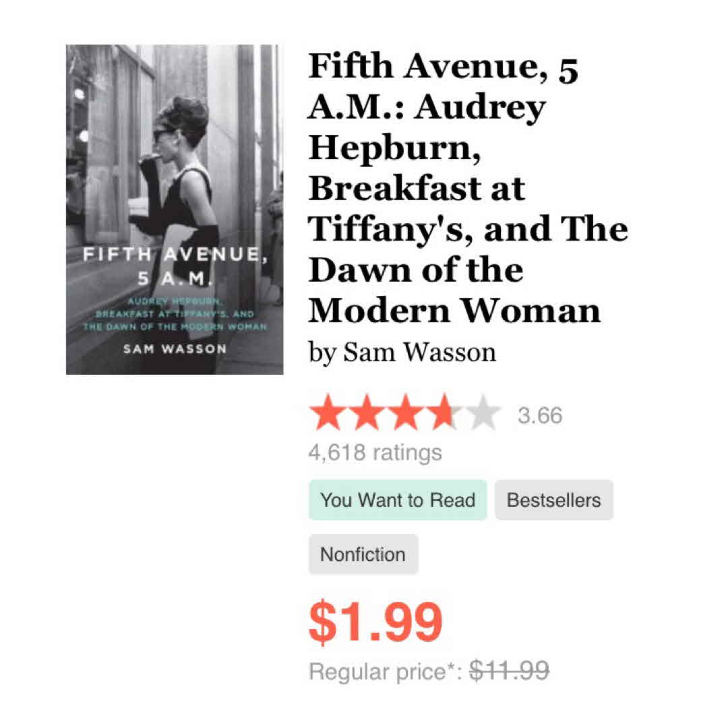Image resolution: width=728 pixels, height=728 pixels.
Task: Select the Nonfiction genre tag
Action: click(x=363, y=555)
